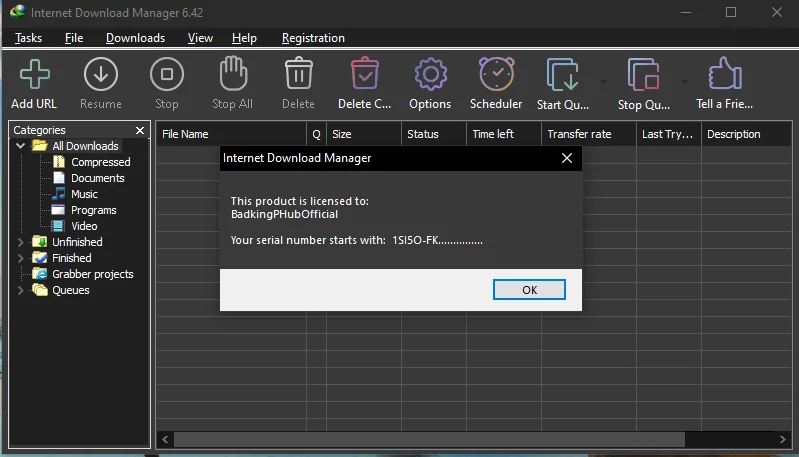Screen dimensions: 799x457
Task: Open the Tasks menu
Action: [29, 38]
